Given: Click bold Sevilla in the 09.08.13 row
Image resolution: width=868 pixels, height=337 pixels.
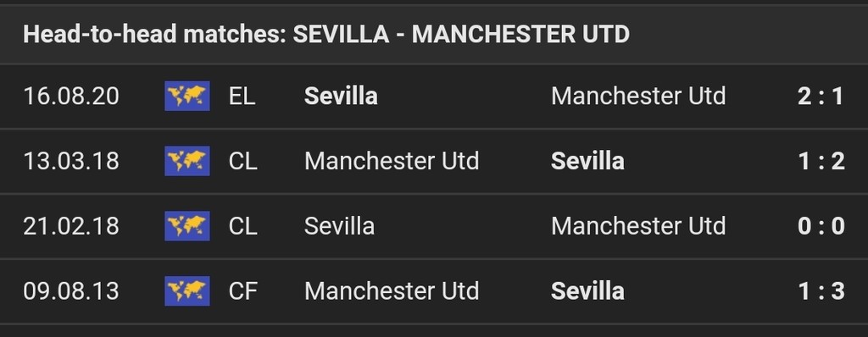Looking at the screenshot, I should coord(588,291).
